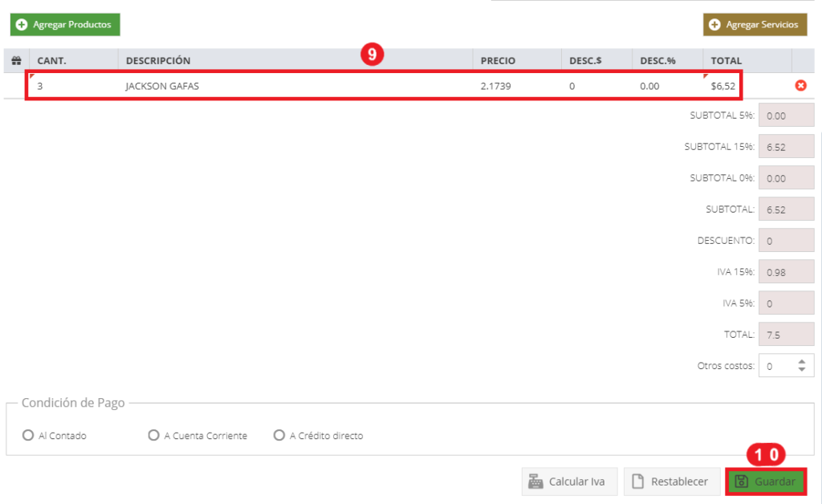The height and width of the screenshot is (504, 822).
Task: Click the Restablecer button
Action: point(672,482)
